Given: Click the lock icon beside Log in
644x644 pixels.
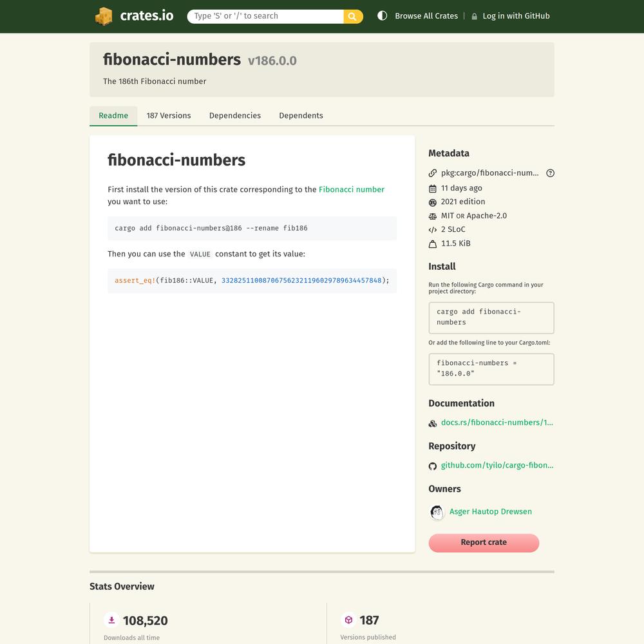Looking at the screenshot, I should click(475, 17).
